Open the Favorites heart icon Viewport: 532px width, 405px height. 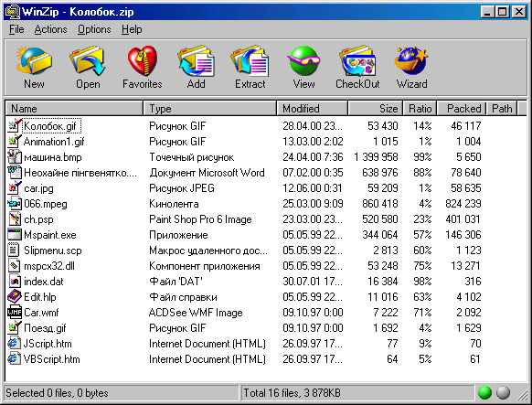click(143, 67)
